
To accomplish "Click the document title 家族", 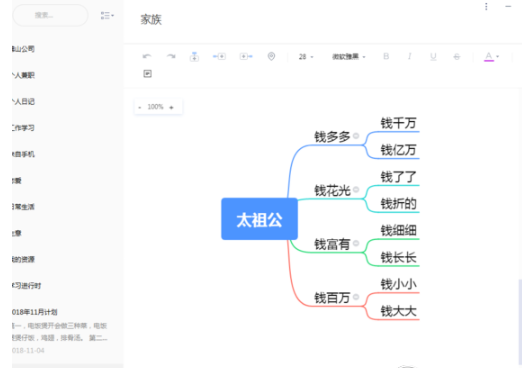I will click(151, 20).
